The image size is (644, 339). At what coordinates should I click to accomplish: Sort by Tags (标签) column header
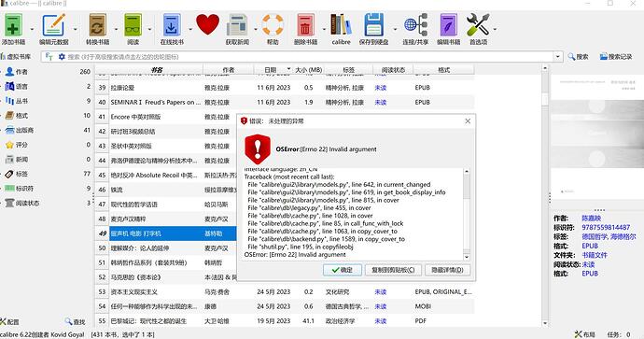348,70
